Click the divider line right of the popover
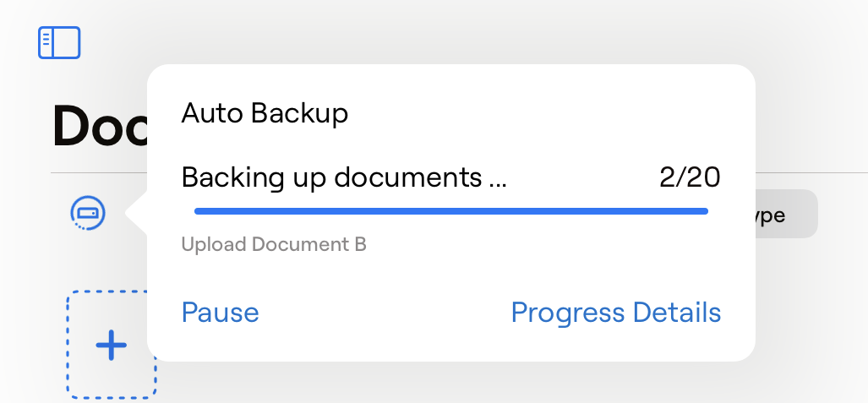This screenshot has width=868, height=403. 811,172
